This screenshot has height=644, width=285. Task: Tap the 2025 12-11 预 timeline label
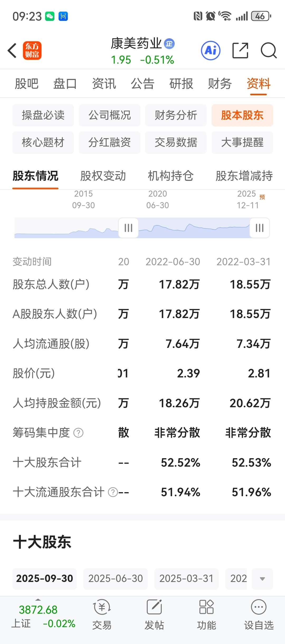click(250, 200)
